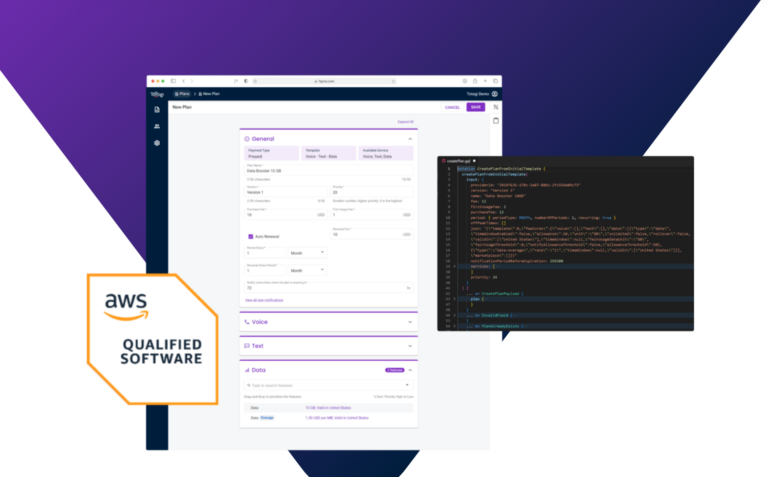Viewport: 768px width, 477px height.
Task: Click the SAVE button
Action: tap(475, 107)
